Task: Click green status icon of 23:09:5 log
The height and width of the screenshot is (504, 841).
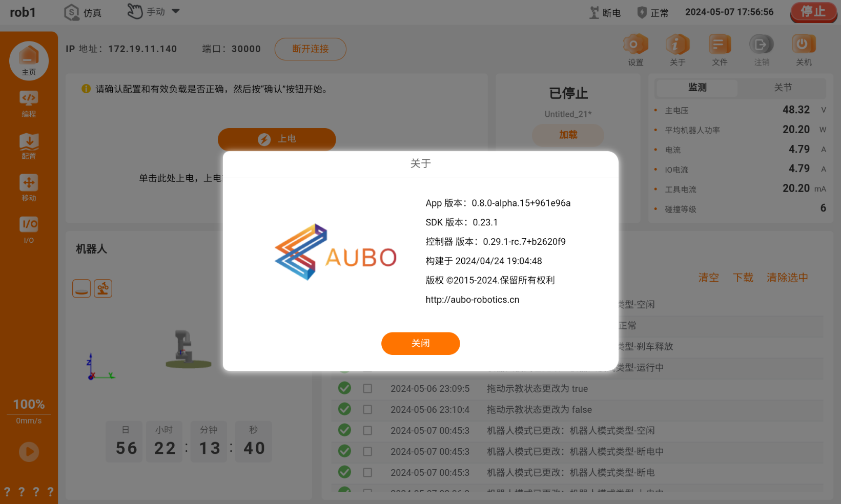Action: point(344,388)
